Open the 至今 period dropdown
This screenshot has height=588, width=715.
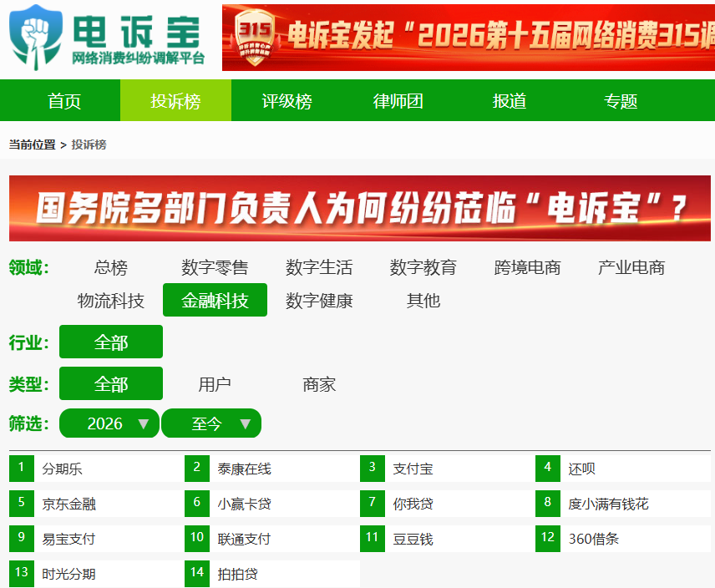[x=211, y=423]
